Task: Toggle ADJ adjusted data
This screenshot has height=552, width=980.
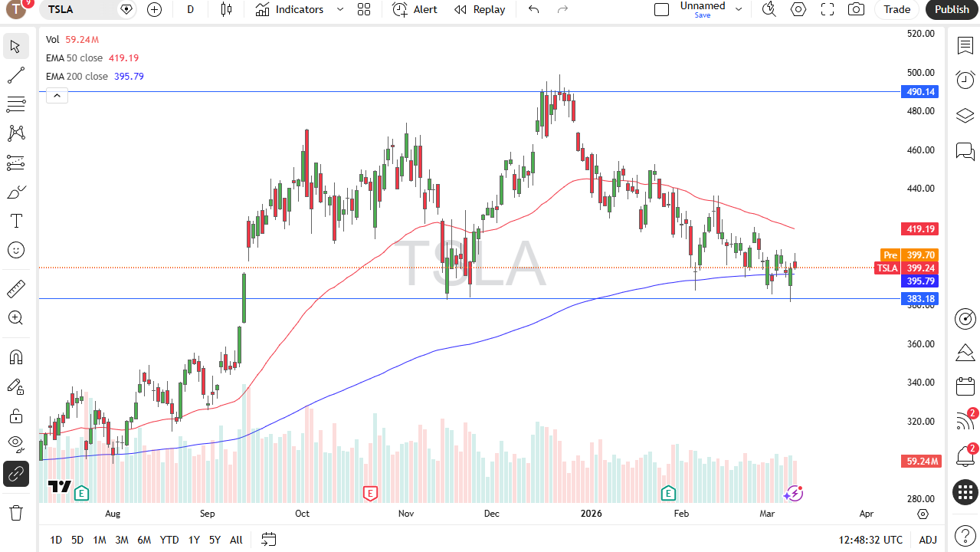Action: 928,540
